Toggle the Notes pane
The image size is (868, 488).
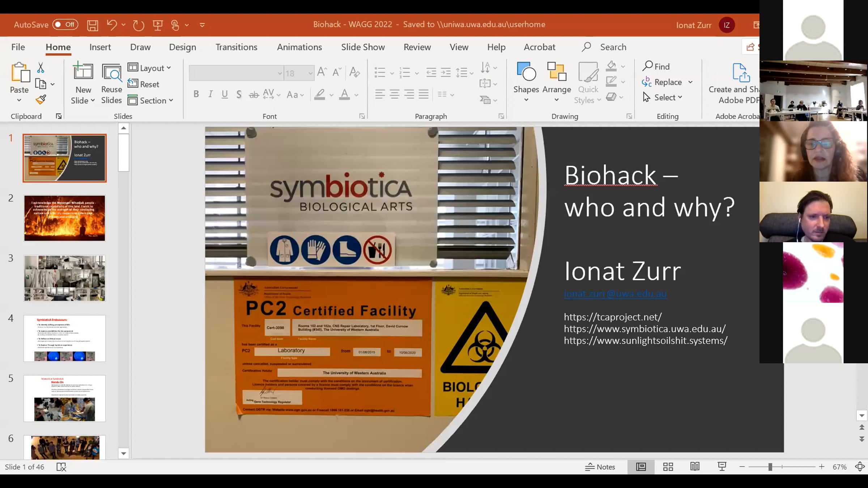(x=600, y=467)
